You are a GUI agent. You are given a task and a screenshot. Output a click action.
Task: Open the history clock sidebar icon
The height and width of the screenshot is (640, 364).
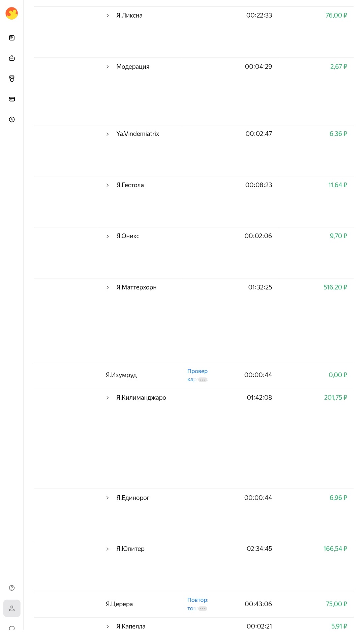pyautogui.click(x=12, y=119)
